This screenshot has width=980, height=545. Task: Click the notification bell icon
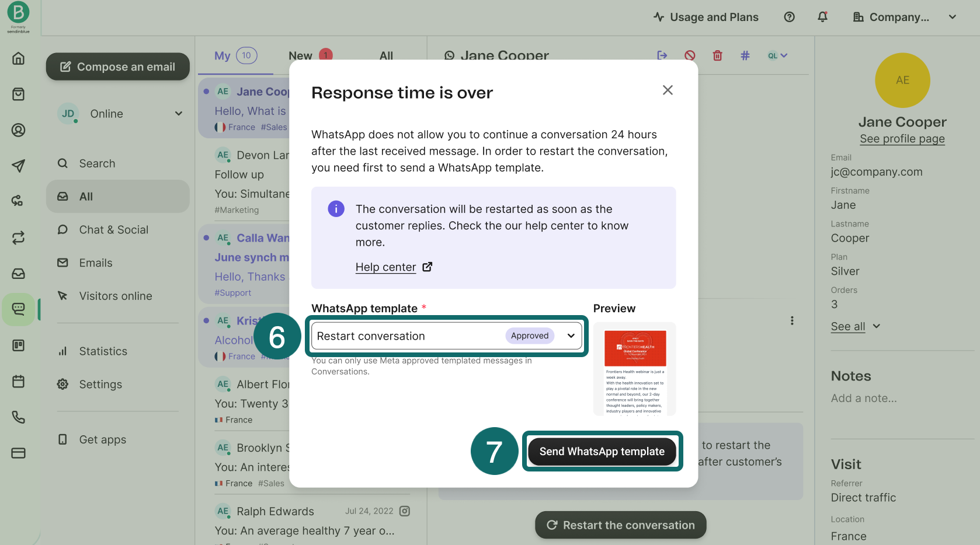coord(822,17)
